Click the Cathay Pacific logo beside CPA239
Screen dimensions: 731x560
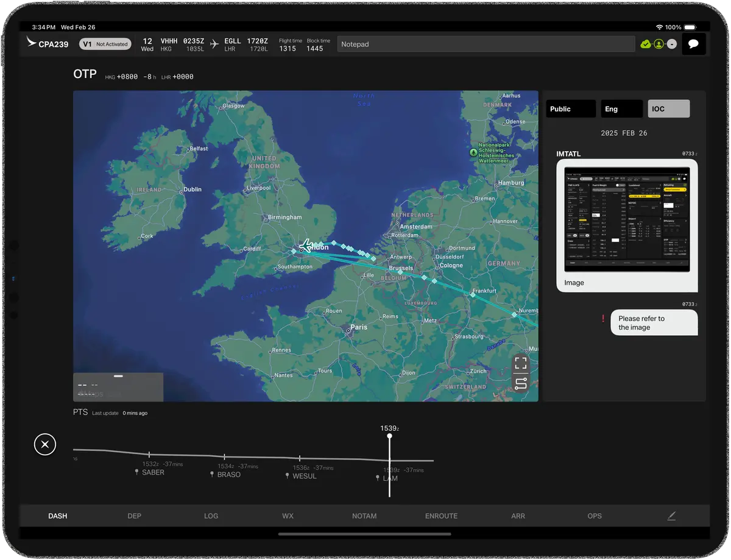(x=32, y=43)
